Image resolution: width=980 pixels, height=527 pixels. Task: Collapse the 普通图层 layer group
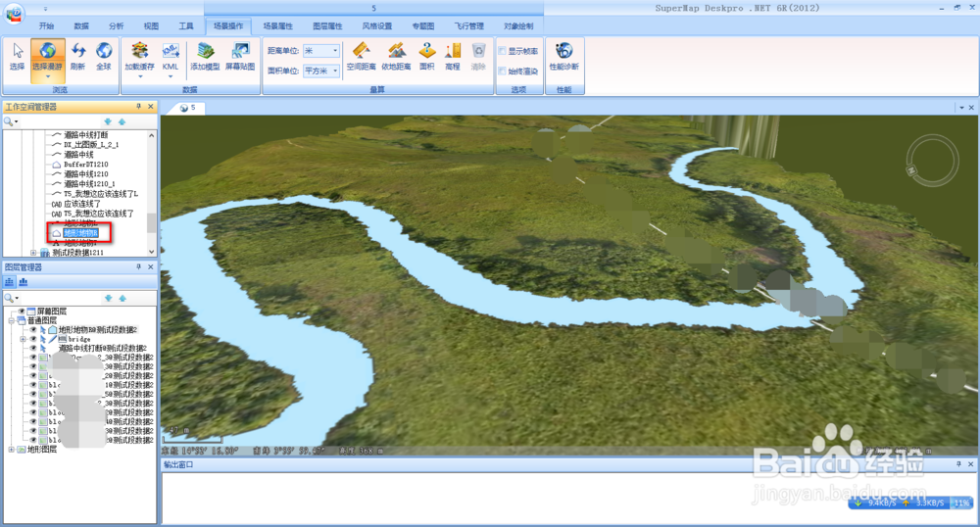(x=11, y=320)
